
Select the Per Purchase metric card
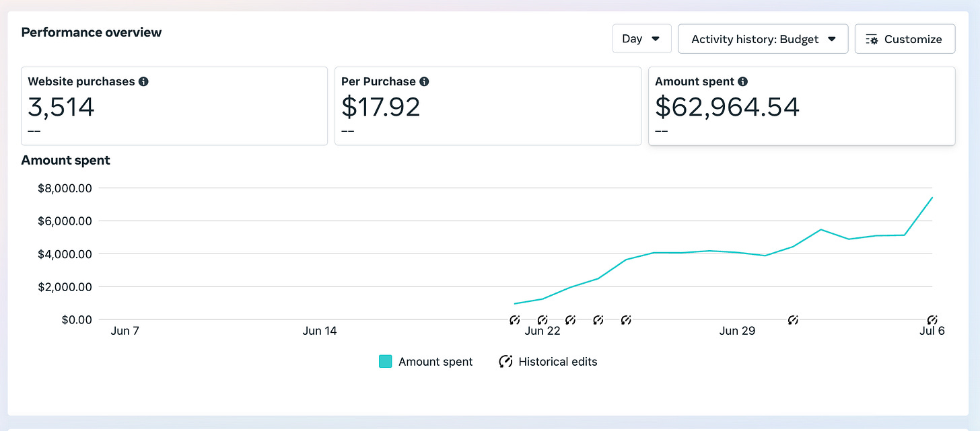tap(488, 106)
